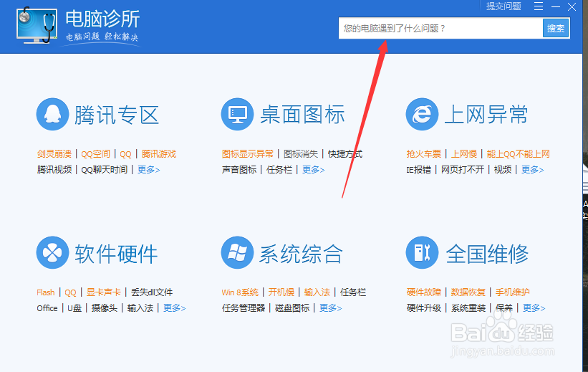The height and width of the screenshot is (372, 588).
Task: Open the Win 8系统 link
Action: tap(240, 292)
